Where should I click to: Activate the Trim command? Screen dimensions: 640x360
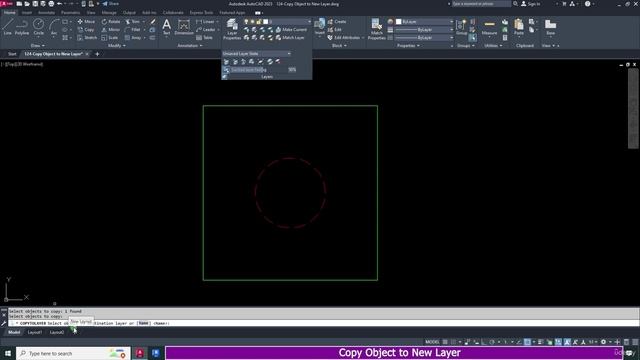[133, 22]
